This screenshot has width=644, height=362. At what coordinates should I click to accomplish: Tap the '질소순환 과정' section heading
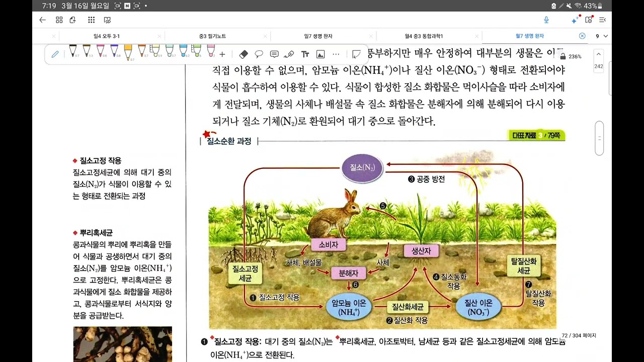pos(229,141)
